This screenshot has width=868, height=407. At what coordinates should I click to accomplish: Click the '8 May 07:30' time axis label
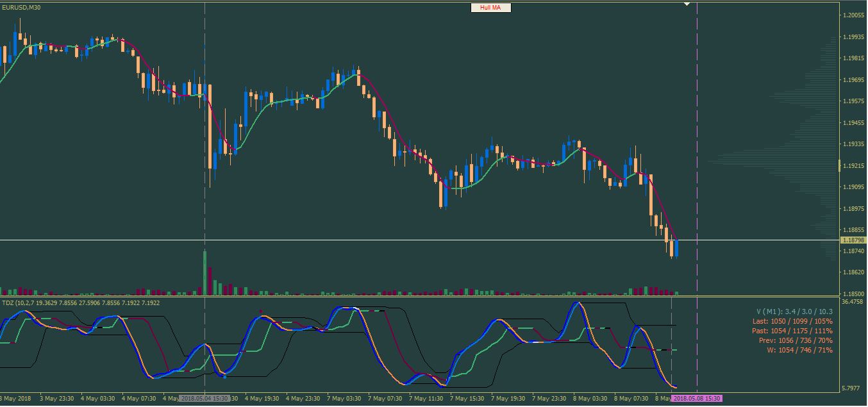pyautogui.click(x=631, y=399)
